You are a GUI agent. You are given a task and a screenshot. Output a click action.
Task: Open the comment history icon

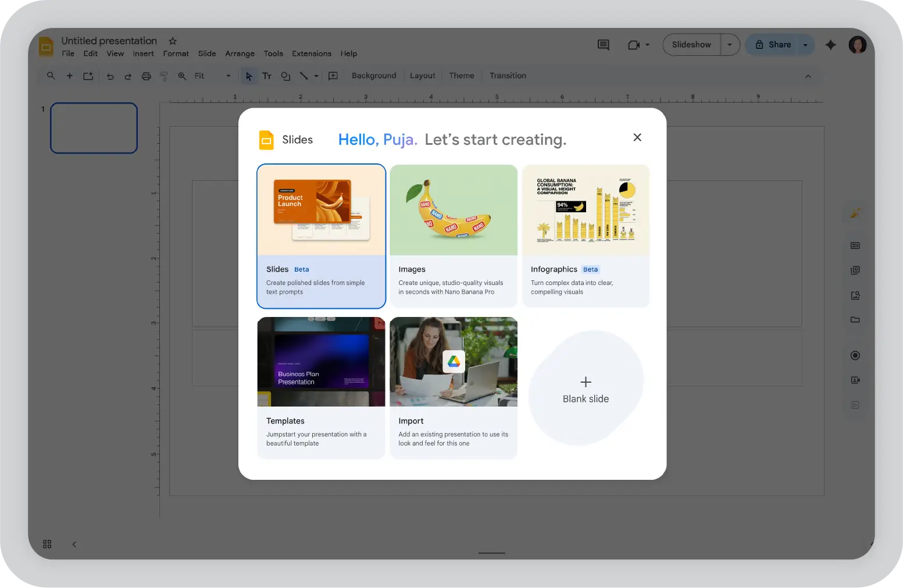click(603, 45)
